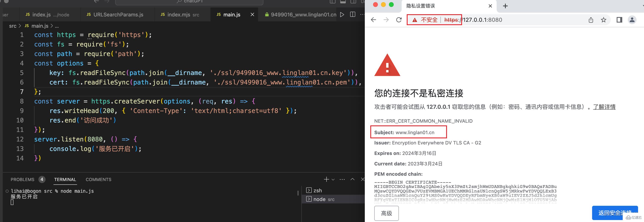Viewport: 644px width, 222px height.
Task: Close the terminal panel
Action: (362, 179)
